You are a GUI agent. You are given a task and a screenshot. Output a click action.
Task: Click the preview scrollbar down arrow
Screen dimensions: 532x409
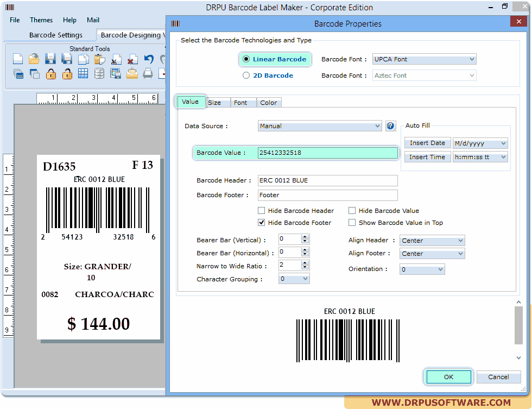pos(518,358)
